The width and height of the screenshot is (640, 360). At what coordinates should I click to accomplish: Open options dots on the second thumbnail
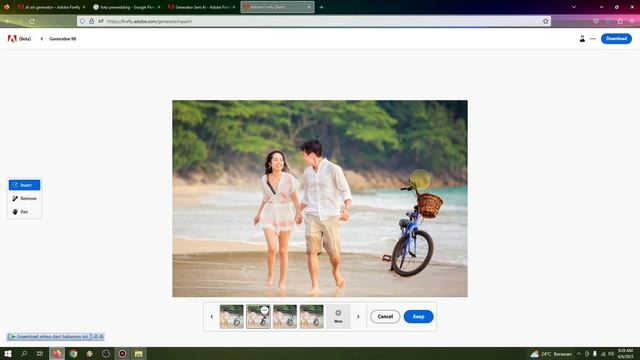tap(264, 310)
